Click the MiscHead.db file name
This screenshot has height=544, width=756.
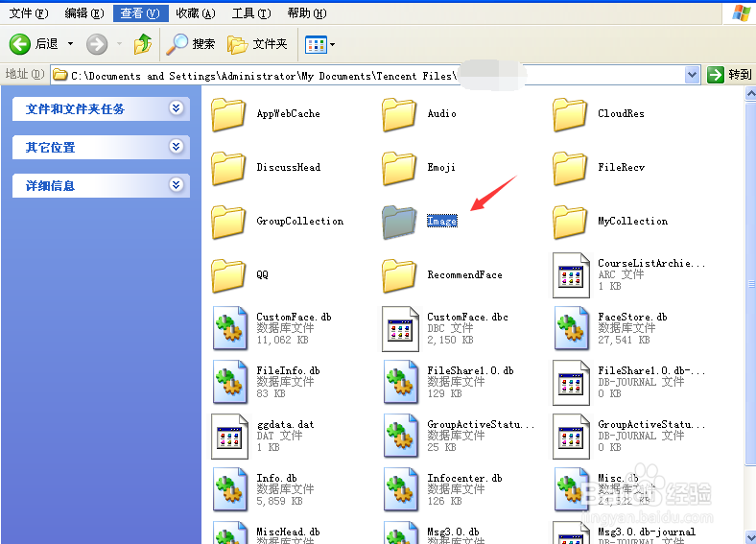[288, 532]
